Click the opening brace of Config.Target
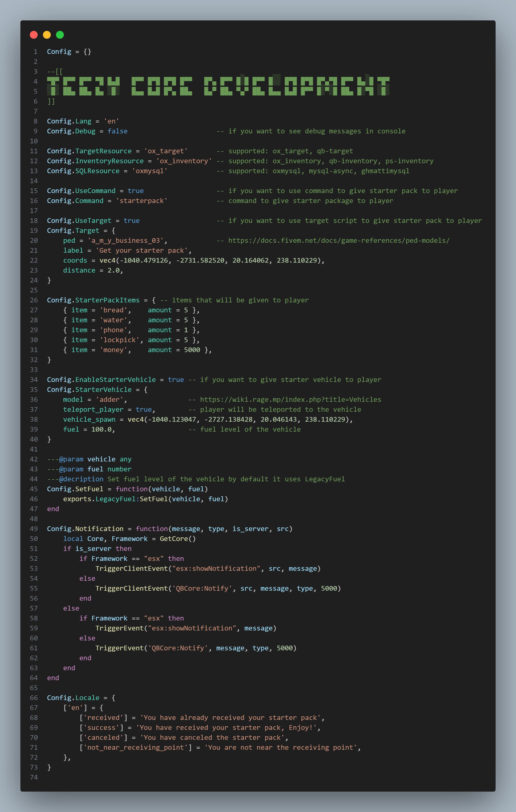This screenshot has height=812, width=516. pyautogui.click(x=113, y=230)
